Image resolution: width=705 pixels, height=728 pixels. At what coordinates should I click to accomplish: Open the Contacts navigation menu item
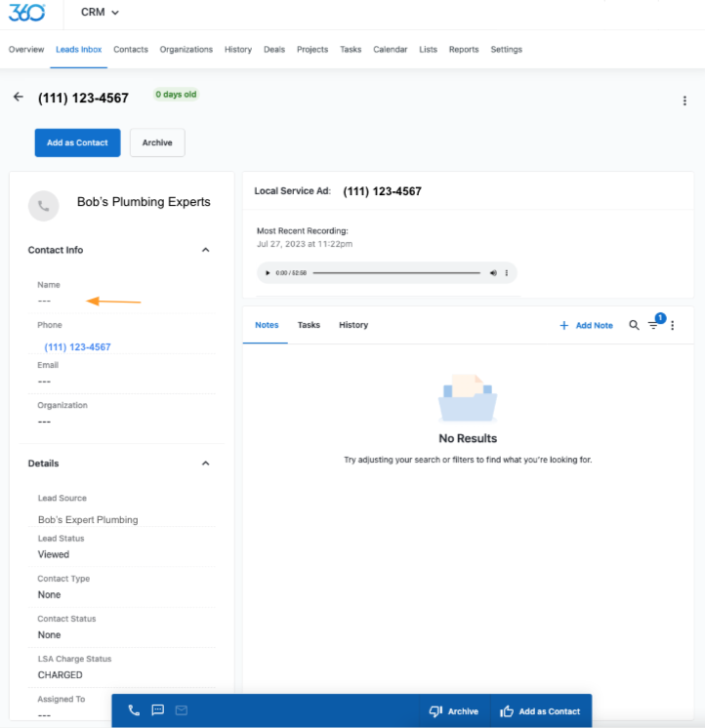pyautogui.click(x=131, y=50)
